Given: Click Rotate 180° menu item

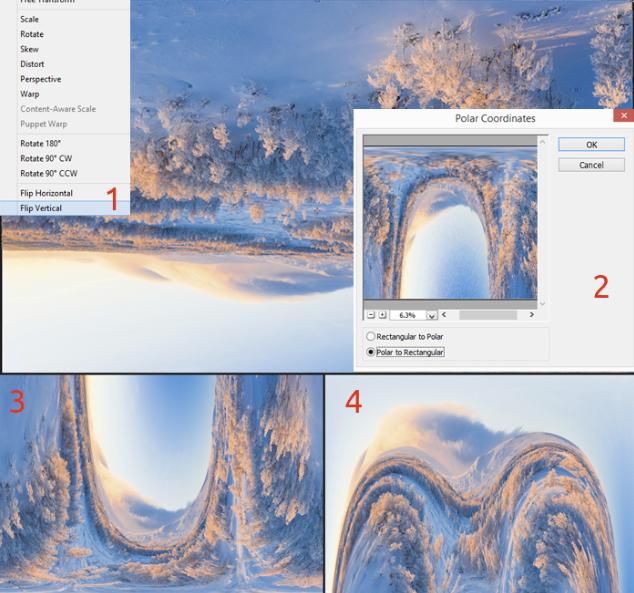Looking at the screenshot, I should 40,143.
